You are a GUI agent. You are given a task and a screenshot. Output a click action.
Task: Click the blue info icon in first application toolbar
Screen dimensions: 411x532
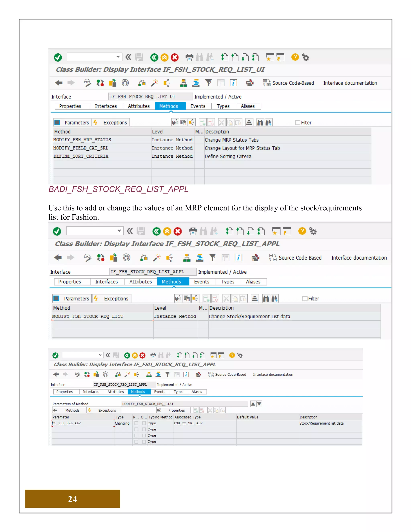(233, 83)
